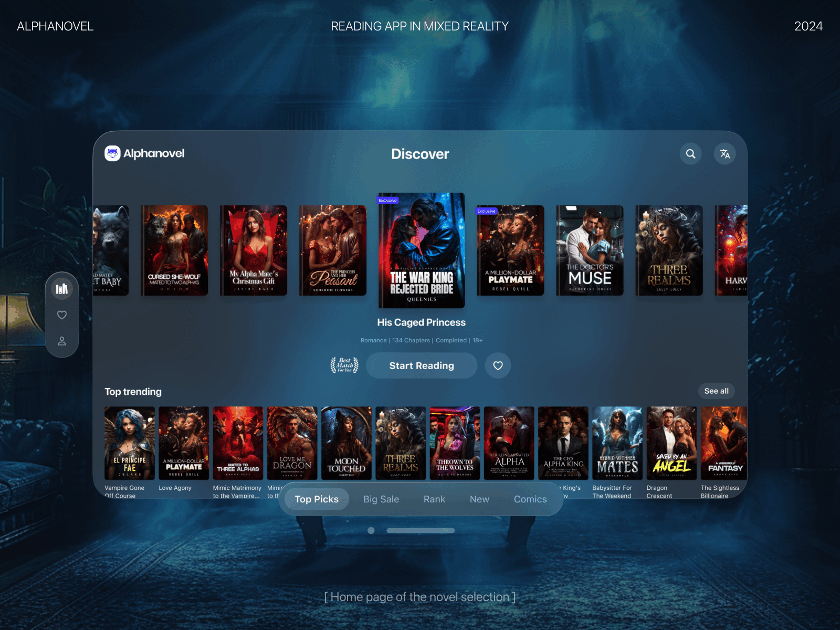Open Saved by an Angel trending cover
840x630 pixels.
[671, 443]
